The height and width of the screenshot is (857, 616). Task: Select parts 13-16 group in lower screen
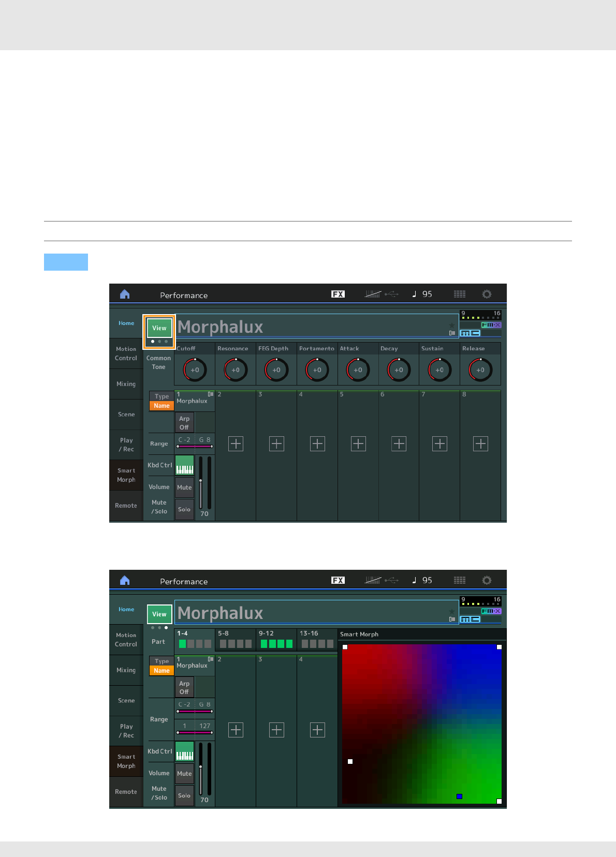coord(317,640)
